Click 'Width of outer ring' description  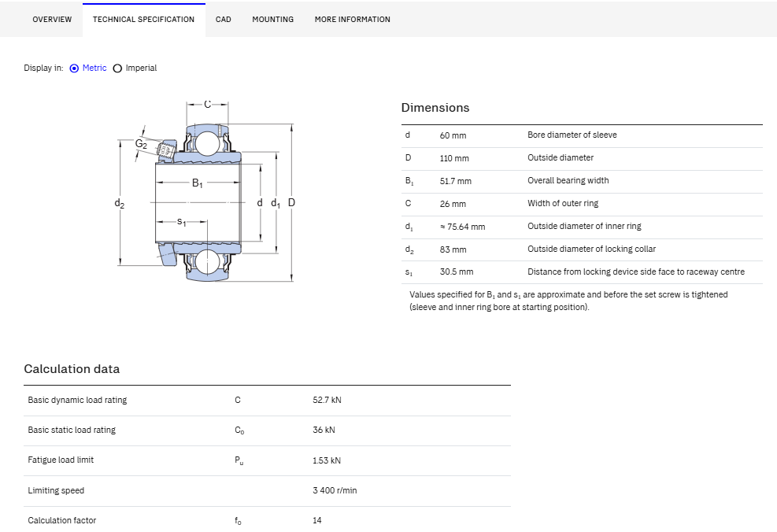click(x=563, y=203)
